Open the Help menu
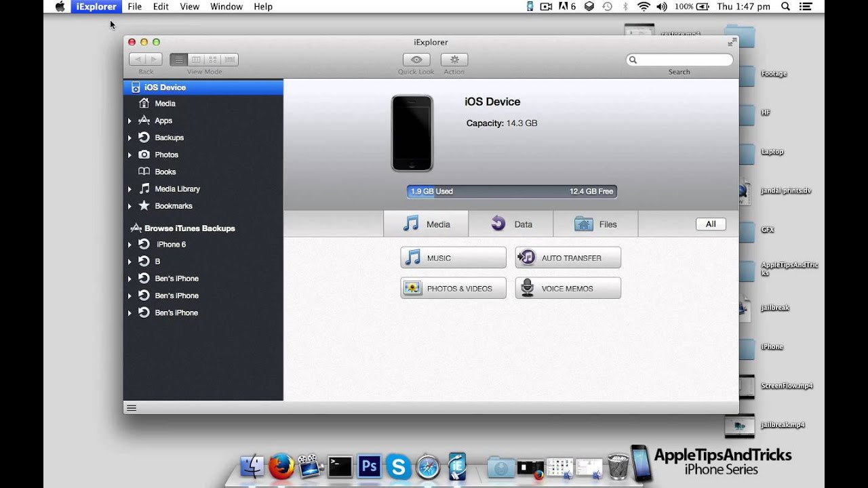This screenshot has height=488, width=868. 263,7
